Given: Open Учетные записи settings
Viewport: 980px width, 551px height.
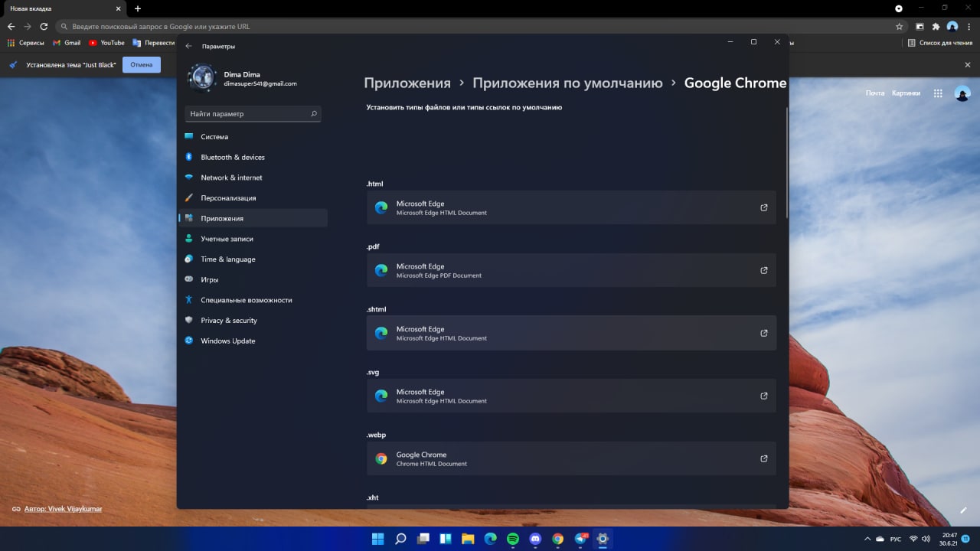Looking at the screenshot, I should 253,239.
